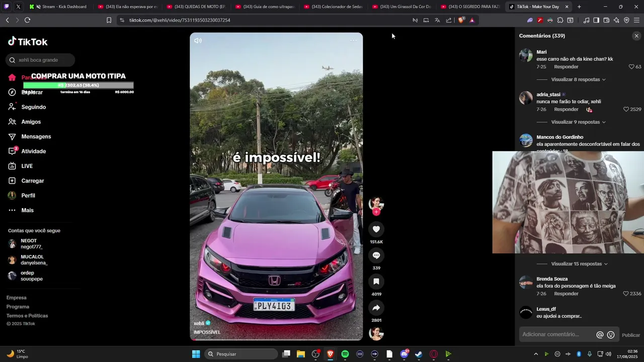Expand Visualizar 8 respostas under Mari

[578, 79]
